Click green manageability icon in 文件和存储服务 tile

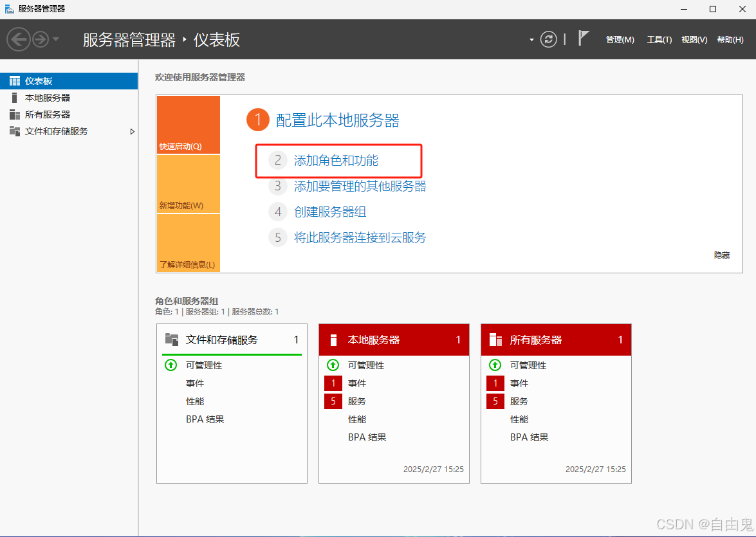click(171, 365)
